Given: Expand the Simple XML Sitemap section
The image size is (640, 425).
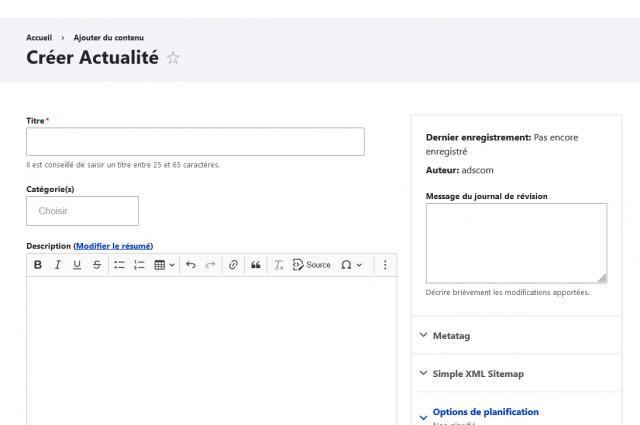Looking at the screenshot, I should [x=477, y=374].
